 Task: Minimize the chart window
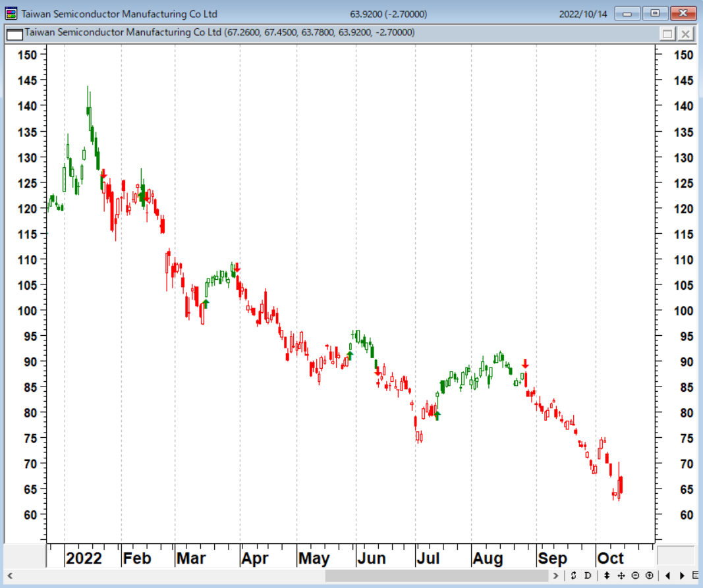(627, 13)
